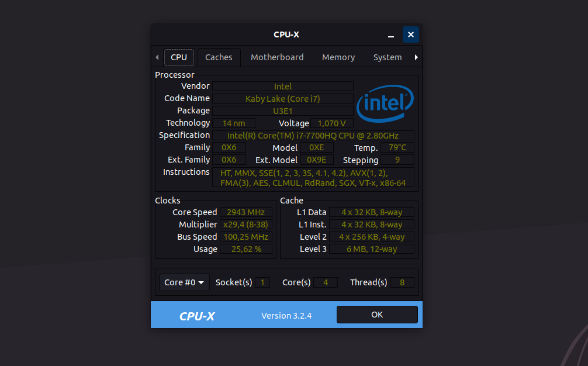
Task: Open the Core #0 selector dropdown
Action: (184, 282)
